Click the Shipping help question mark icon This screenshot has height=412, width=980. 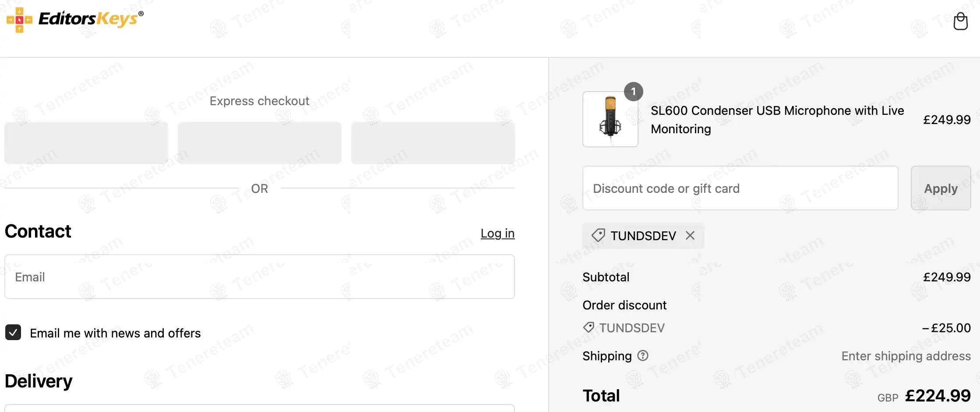pyautogui.click(x=643, y=355)
